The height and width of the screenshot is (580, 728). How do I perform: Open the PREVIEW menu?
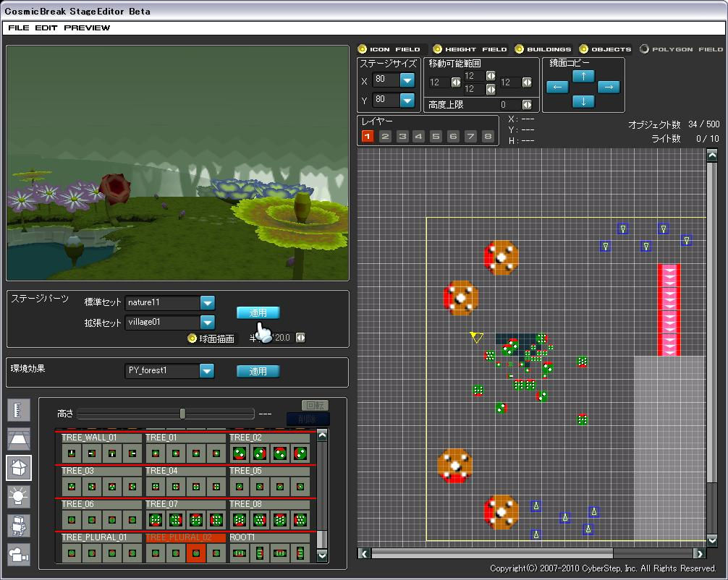coord(87,27)
